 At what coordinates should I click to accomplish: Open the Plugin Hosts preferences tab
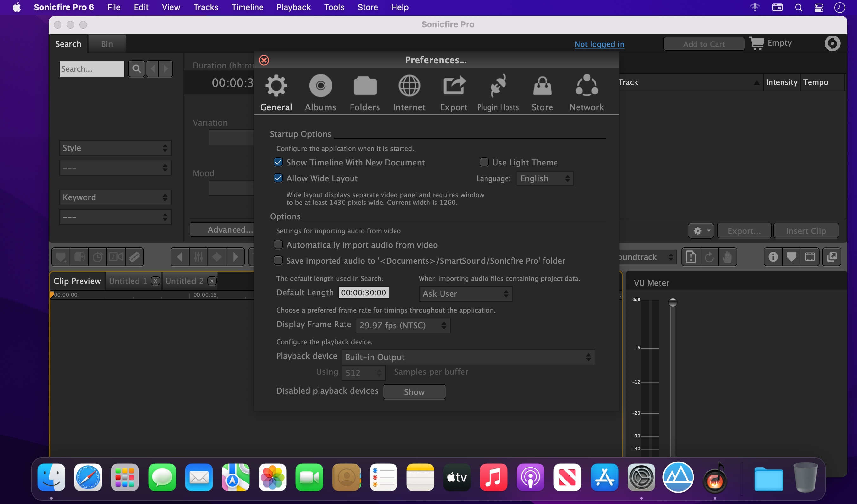[x=498, y=93]
